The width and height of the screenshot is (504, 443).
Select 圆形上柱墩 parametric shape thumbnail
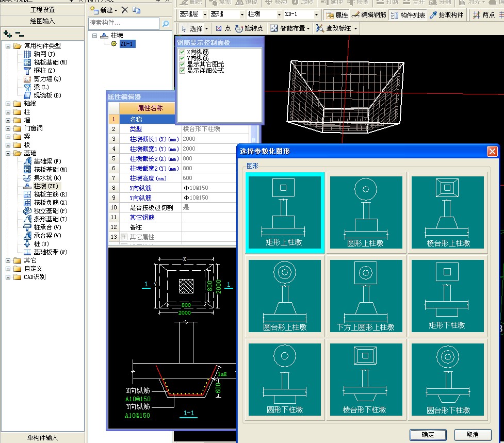366,212
